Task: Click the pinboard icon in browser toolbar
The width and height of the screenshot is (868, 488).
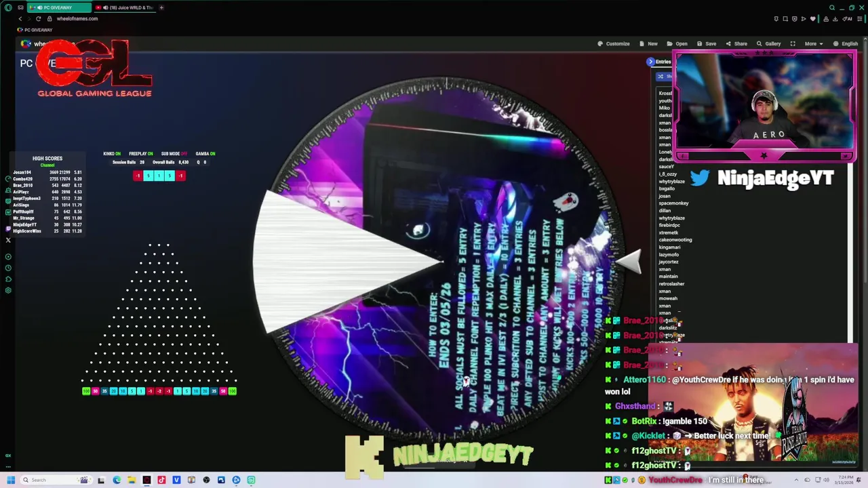Action: click(776, 18)
